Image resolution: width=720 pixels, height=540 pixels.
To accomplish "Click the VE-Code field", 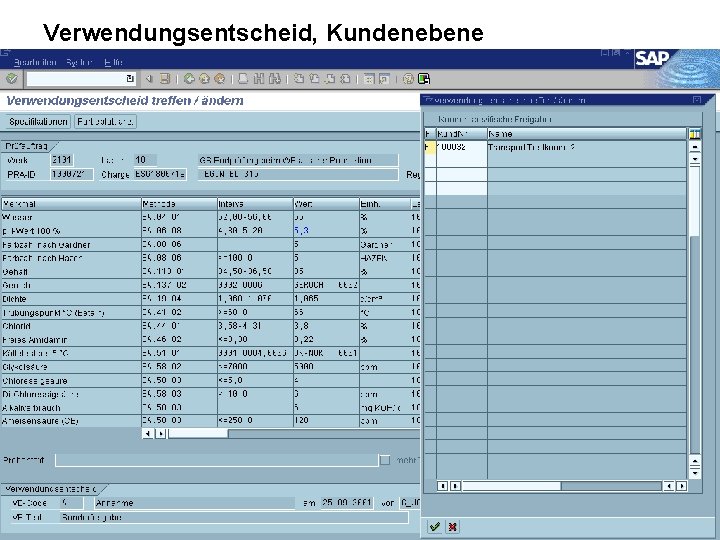I will click(71, 503).
